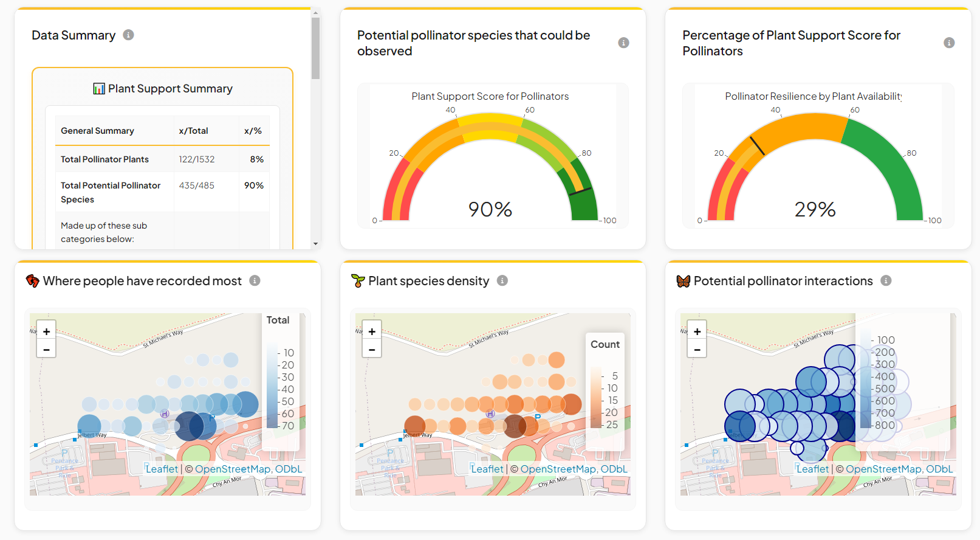Click the bar chart icon in Plant Support Summary

click(x=99, y=89)
